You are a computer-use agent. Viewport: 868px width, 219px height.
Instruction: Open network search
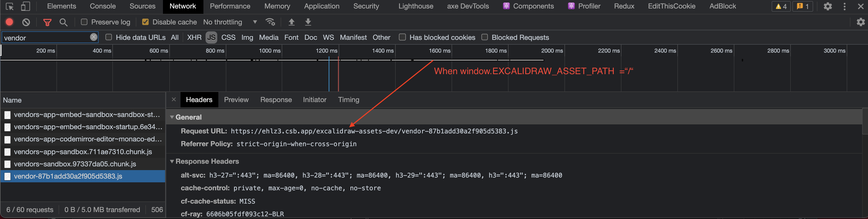coord(64,22)
